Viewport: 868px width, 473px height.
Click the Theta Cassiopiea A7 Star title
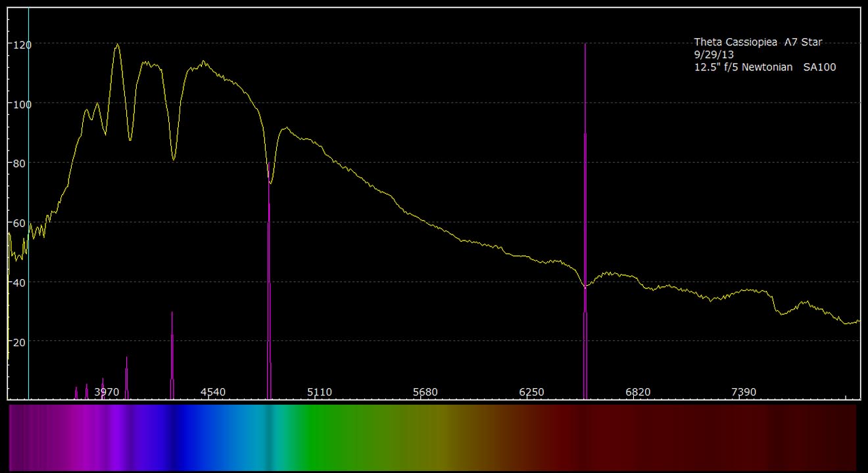tap(758, 43)
